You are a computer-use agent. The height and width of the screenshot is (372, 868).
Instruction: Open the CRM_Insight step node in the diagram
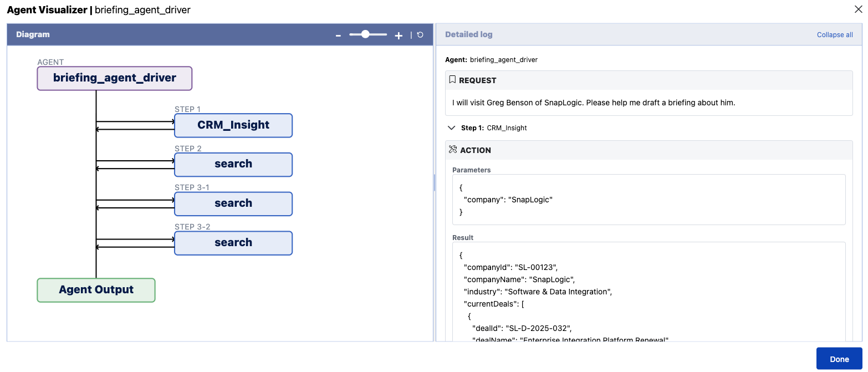point(233,125)
